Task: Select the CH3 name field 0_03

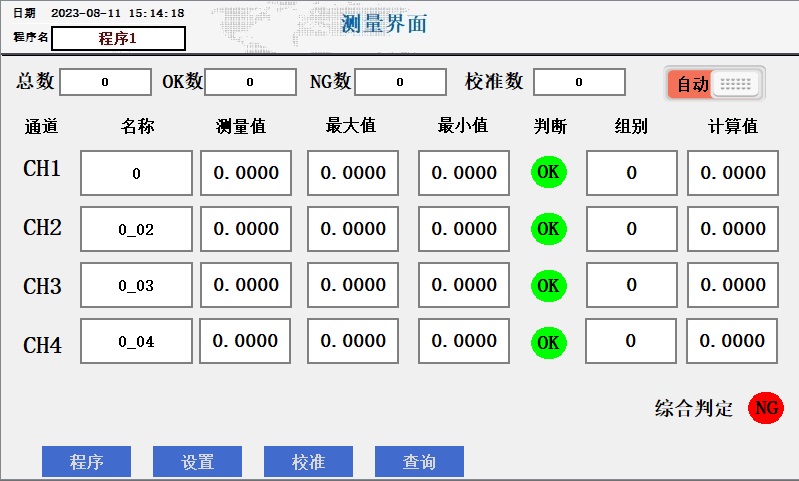Action: pos(137,285)
